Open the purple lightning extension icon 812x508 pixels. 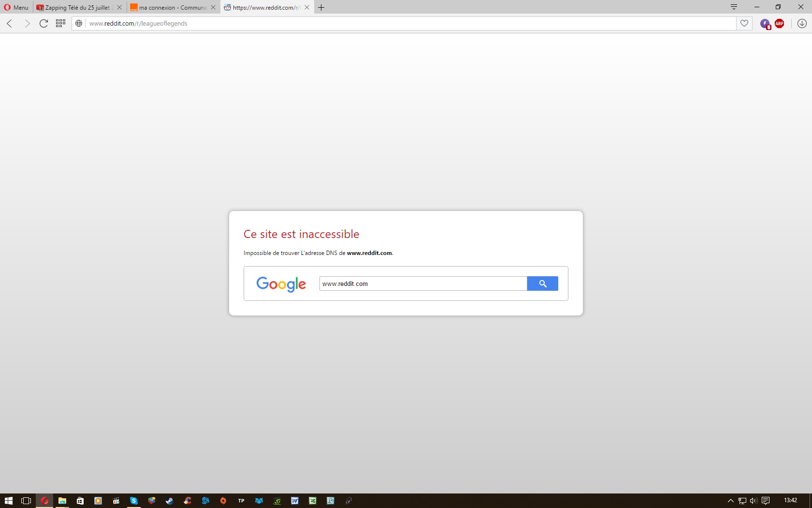[765, 24]
